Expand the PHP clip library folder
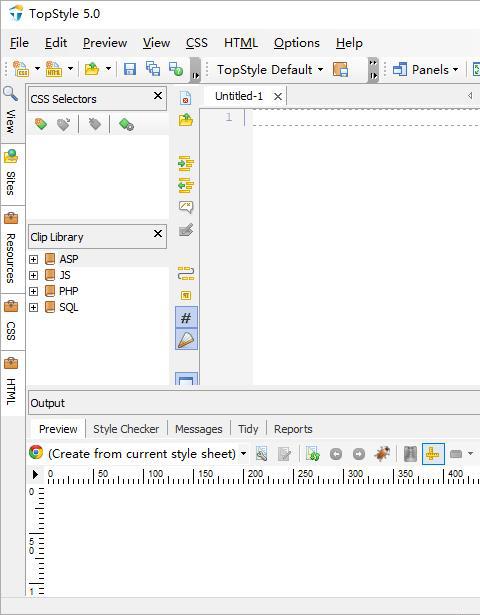This screenshot has height=615, width=480. [34, 291]
